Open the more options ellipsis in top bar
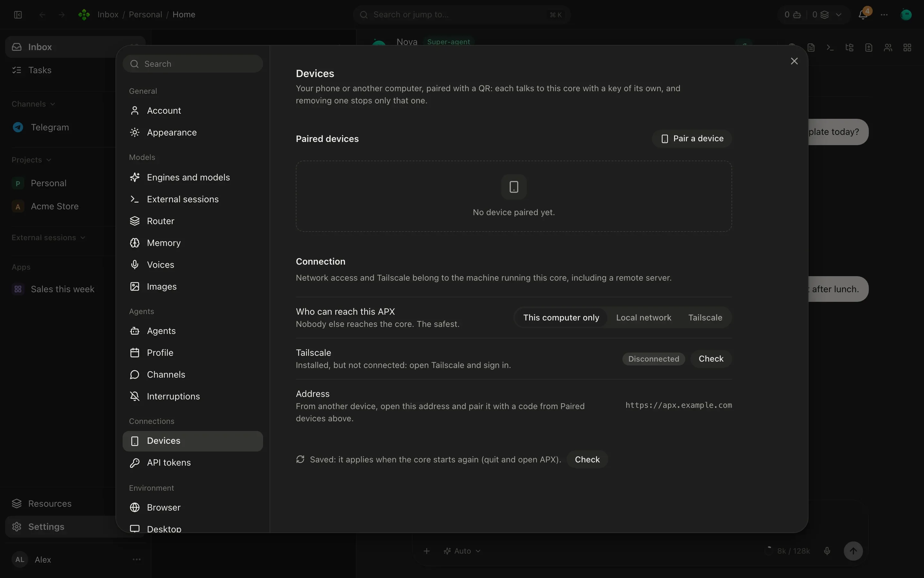Screen dimensions: 924x578 tap(884, 14)
